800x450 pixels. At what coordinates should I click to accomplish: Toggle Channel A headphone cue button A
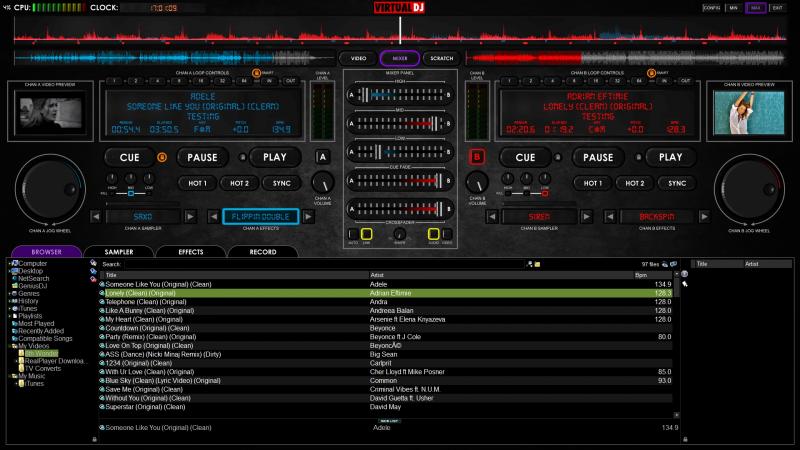(x=322, y=157)
